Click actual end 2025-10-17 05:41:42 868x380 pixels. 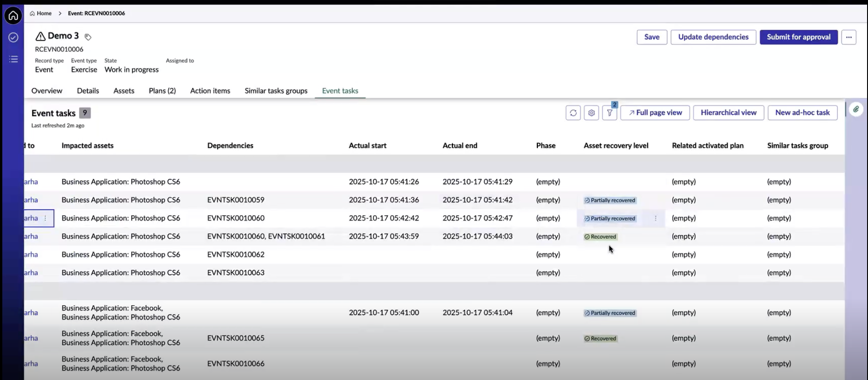pos(478,200)
